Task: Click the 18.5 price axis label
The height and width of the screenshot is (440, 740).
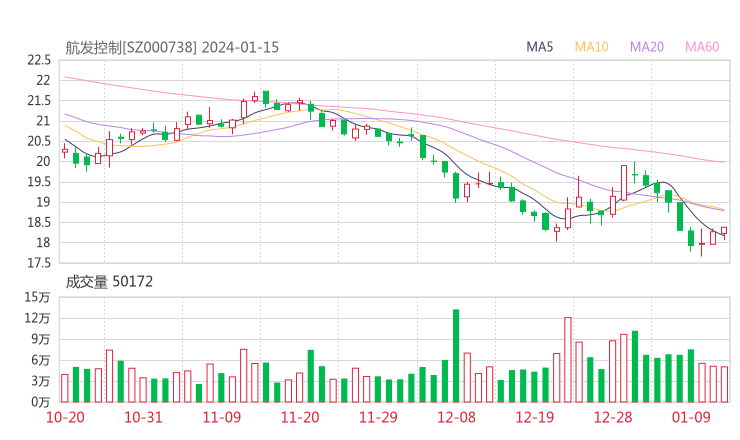Action: [38, 222]
